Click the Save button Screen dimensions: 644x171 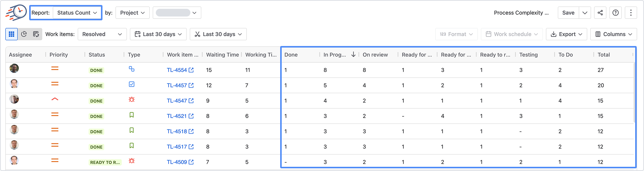[568, 13]
